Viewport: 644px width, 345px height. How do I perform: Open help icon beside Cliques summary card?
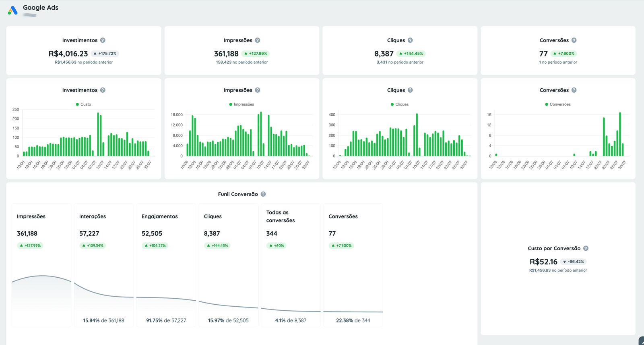click(410, 40)
